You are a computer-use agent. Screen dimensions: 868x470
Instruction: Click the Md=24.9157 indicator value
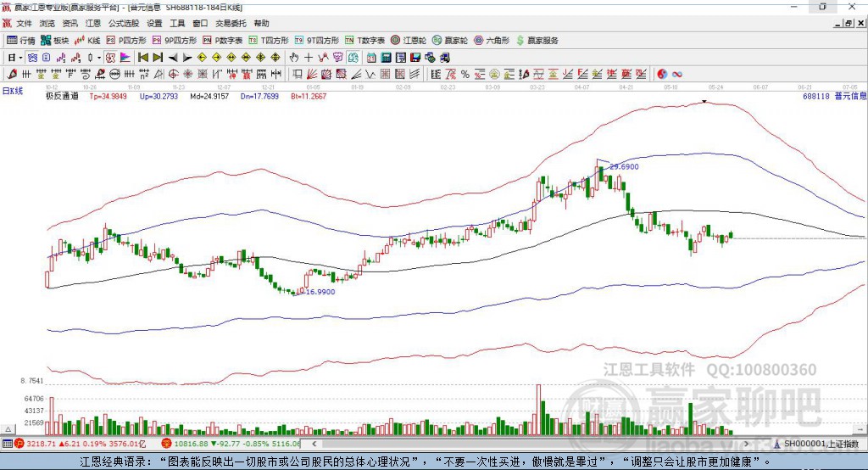[x=209, y=97]
